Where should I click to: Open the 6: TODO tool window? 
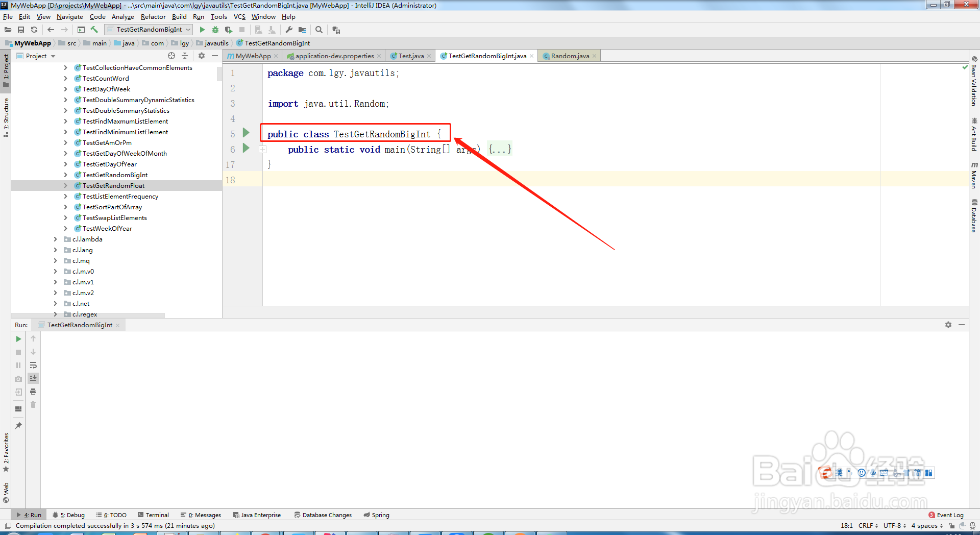pos(111,515)
